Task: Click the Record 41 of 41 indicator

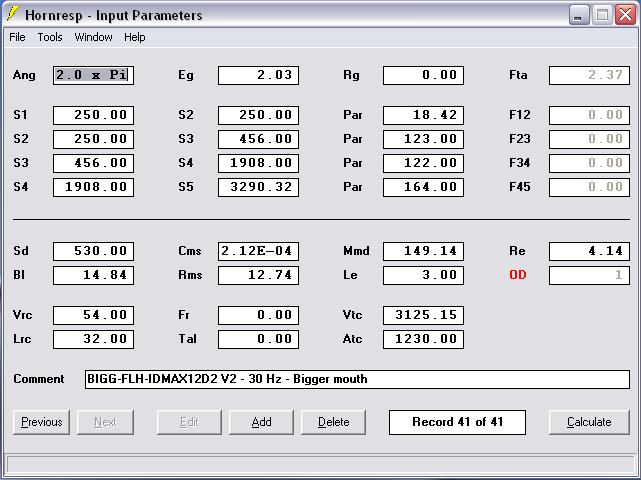Action: click(457, 422)
